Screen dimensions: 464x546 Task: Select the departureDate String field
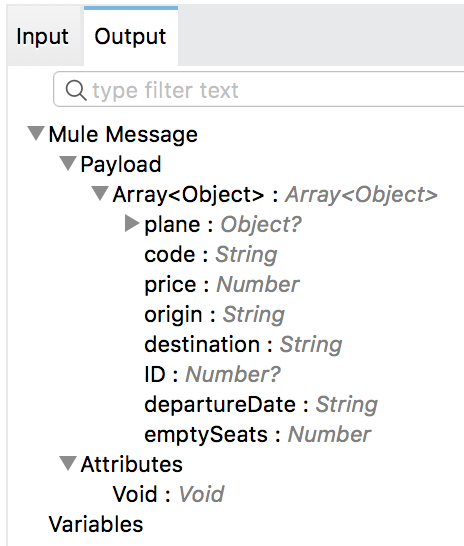click(261, 404)
